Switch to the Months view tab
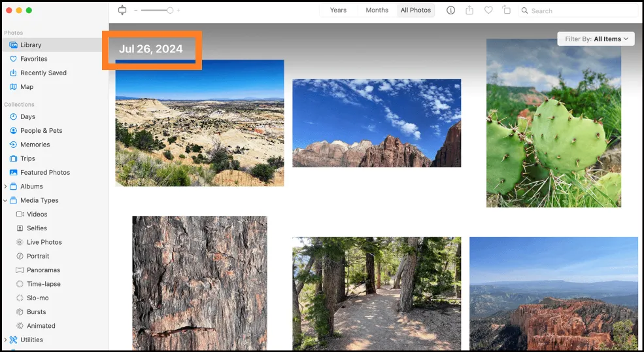The height and width of the screenshot is (352, 644). 377,10
